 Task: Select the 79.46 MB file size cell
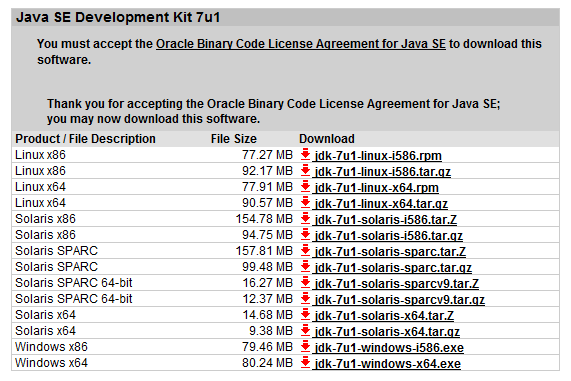[267, 347]
